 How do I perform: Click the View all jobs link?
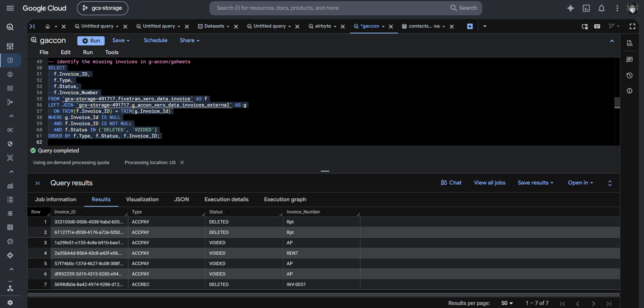coord(490,183)
